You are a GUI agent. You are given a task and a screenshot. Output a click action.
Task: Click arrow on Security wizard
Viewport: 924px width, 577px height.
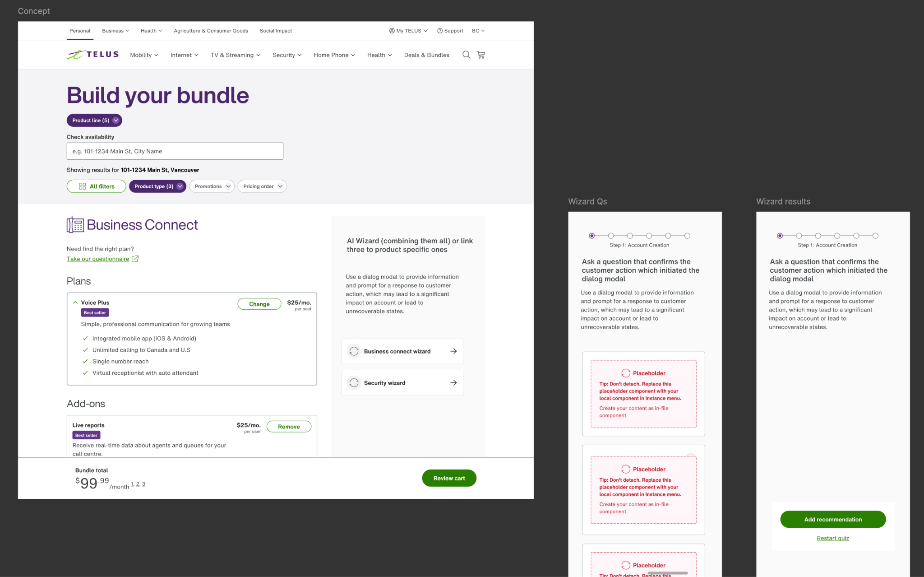click(x=453, y=383)
